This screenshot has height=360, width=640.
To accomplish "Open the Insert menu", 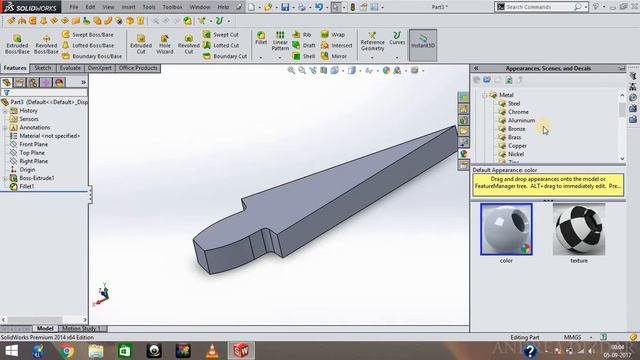I will 128,7.
